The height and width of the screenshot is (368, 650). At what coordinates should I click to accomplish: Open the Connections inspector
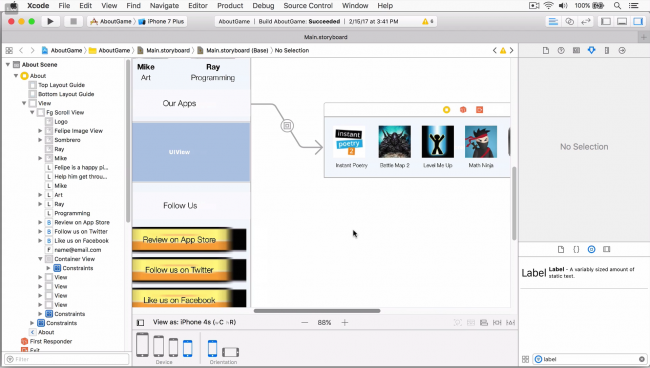(x=622, y=51)
